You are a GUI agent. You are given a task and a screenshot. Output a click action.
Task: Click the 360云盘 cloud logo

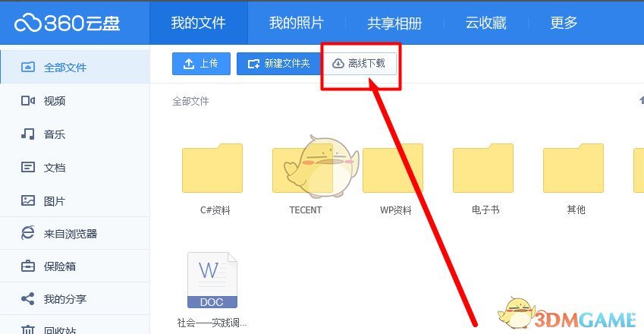67,23
